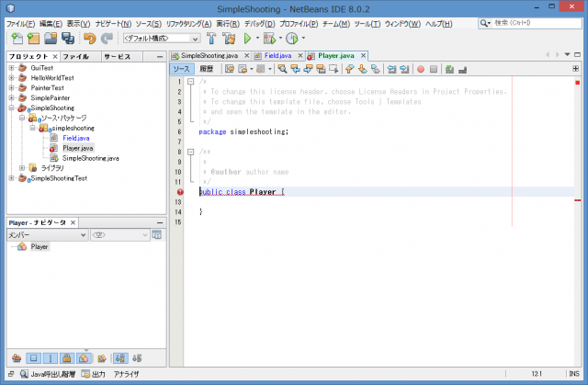
Task: Click the Next Bookmark icon
Action: (362, 69)
